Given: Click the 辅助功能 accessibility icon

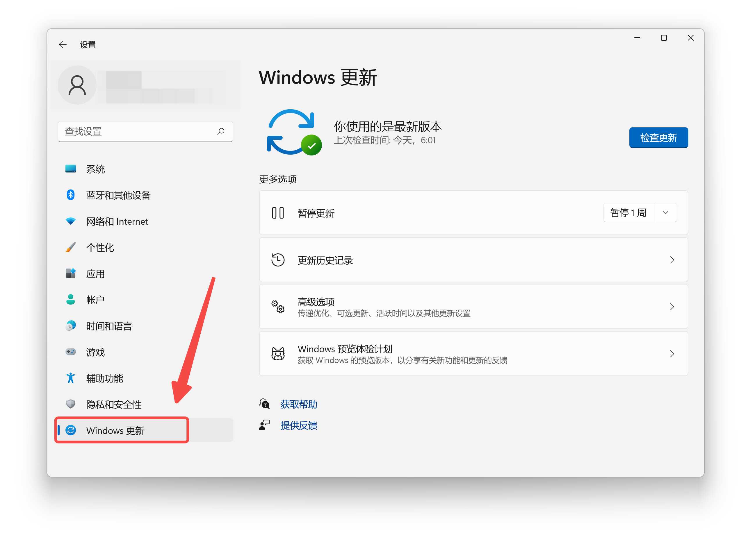Looking at the screenshot, I should (71, 378).
